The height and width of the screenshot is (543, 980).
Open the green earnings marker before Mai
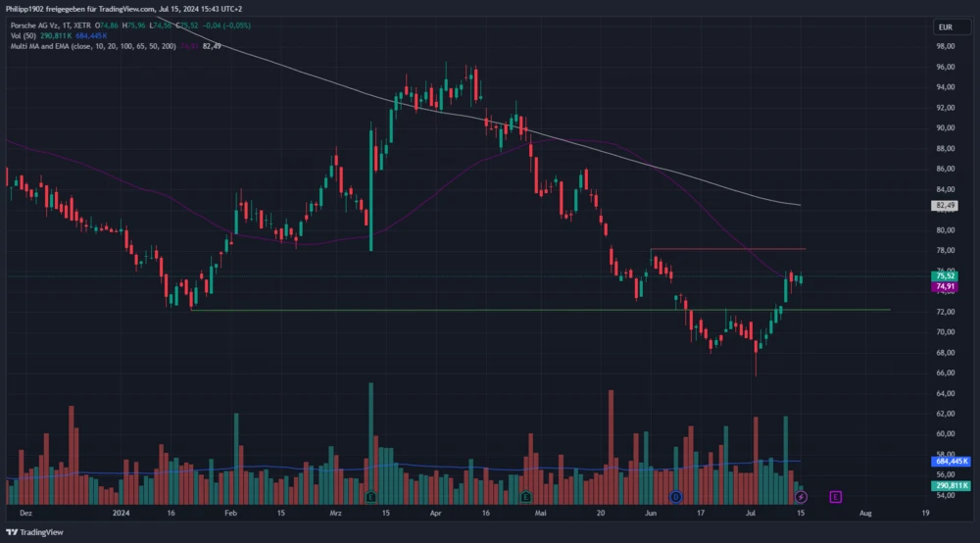(x=525, y=497)
